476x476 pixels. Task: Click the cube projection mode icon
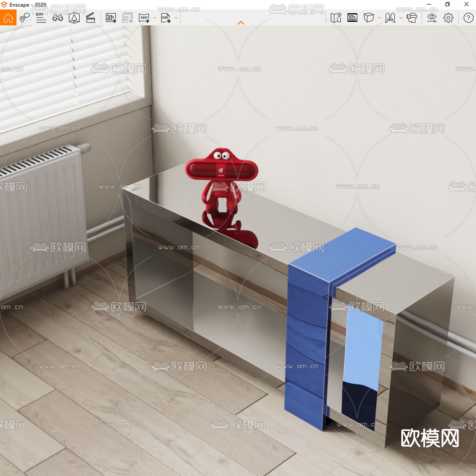coord(369,18)
